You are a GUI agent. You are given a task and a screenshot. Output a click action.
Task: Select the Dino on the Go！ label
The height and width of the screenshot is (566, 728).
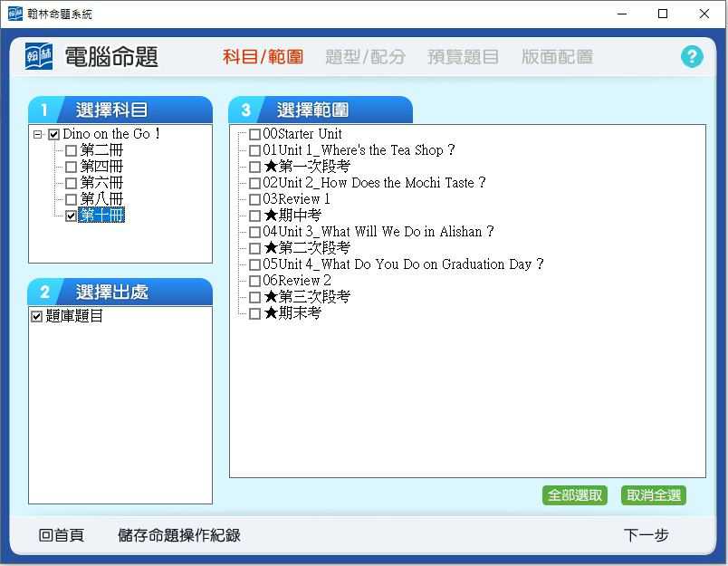(x=111, y=134)
